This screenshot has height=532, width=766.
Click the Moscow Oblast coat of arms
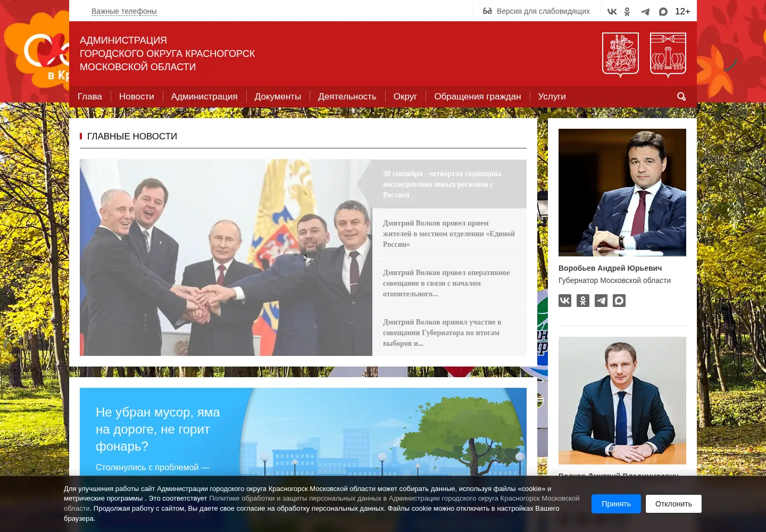(x=620, y=55)
